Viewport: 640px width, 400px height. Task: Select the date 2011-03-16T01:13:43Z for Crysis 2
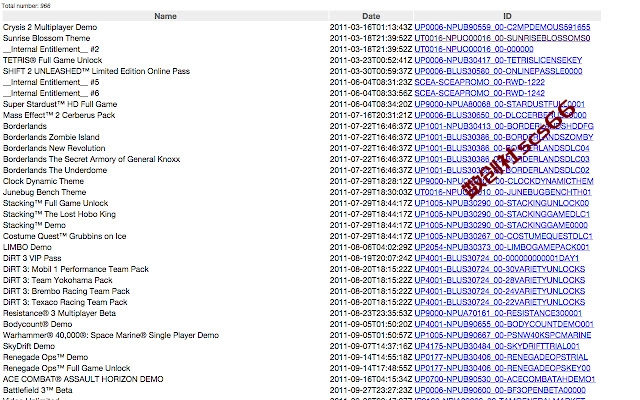tap(371, 27)
